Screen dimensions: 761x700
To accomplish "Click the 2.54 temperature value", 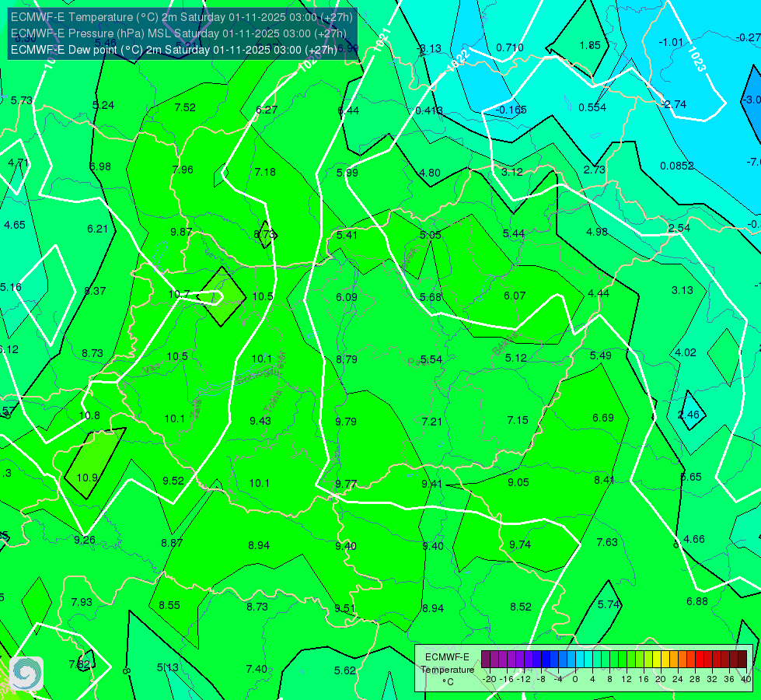I will (x=679, y=228).
